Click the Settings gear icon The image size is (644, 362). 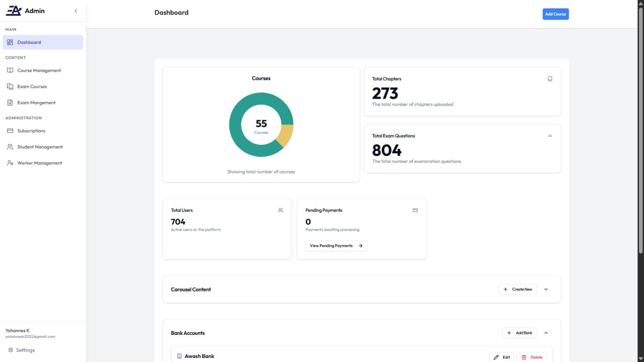(11, 350)
